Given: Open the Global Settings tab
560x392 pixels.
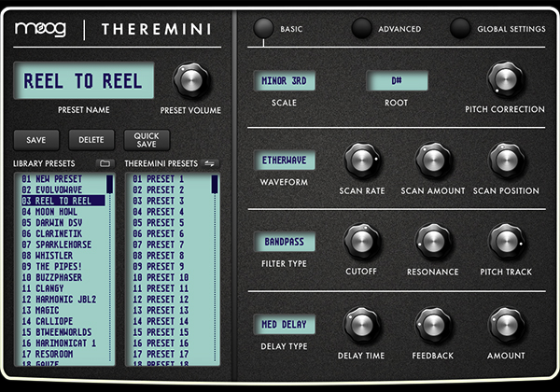Looking at the screenshot, I should click(x=460, y=29).
